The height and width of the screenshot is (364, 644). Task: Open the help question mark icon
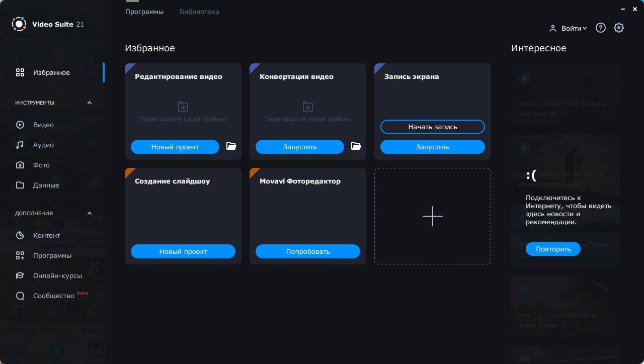click(x=601, y=28)
